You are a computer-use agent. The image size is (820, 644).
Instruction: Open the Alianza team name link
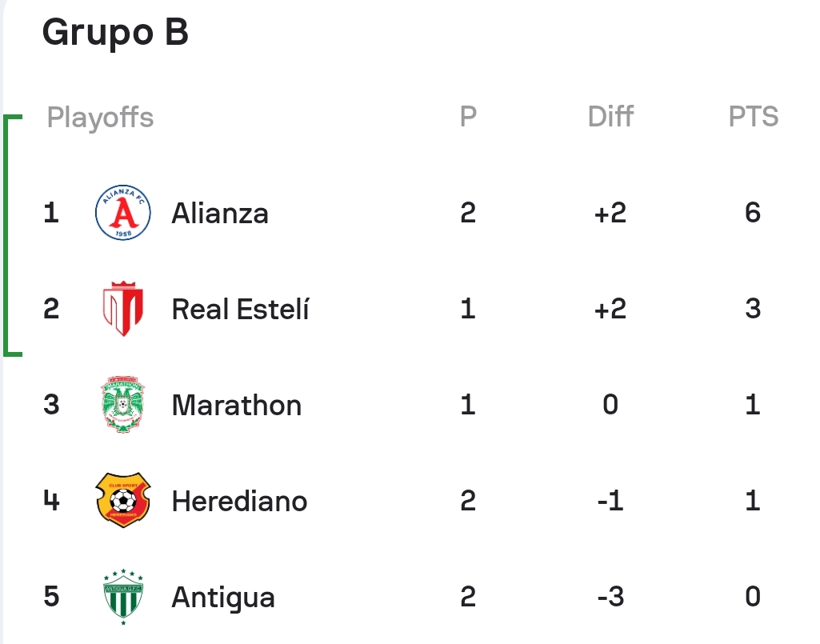(x=220, y=214)
